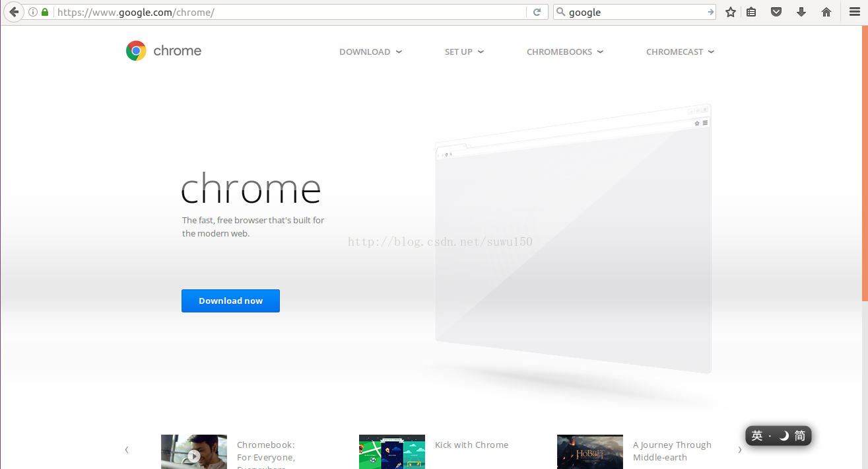Go back with the browser back arrow
This screenshot has width=868, height=469.
click(x=13, y=12)
